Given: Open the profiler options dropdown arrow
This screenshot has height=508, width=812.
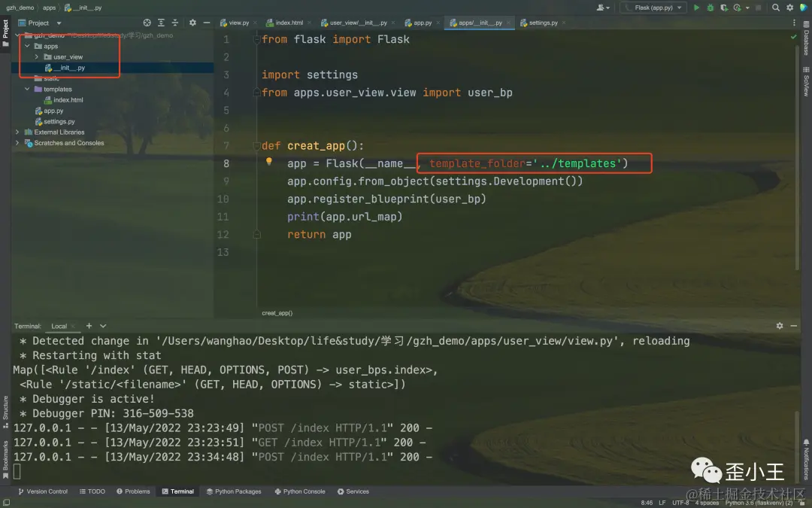Looking at the screenshot, I should [x=747, y=8].
